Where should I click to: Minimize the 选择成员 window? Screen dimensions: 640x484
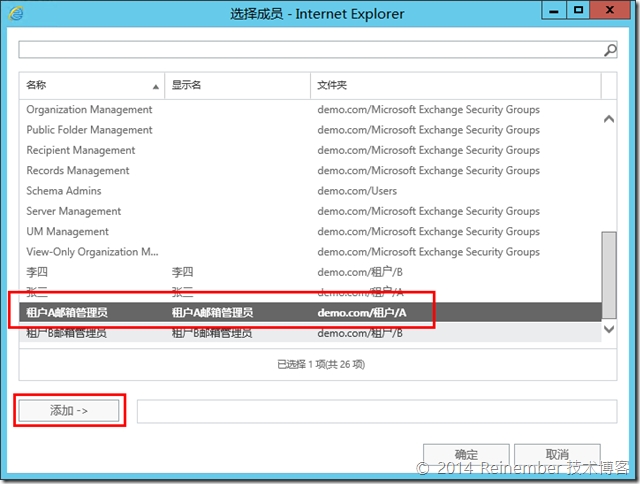coord(554,10)
